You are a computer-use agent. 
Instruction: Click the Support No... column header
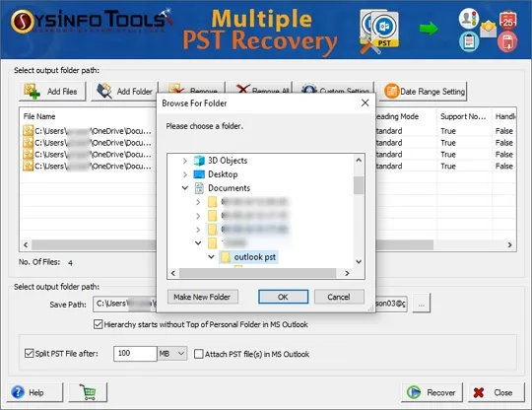[463, 116]
